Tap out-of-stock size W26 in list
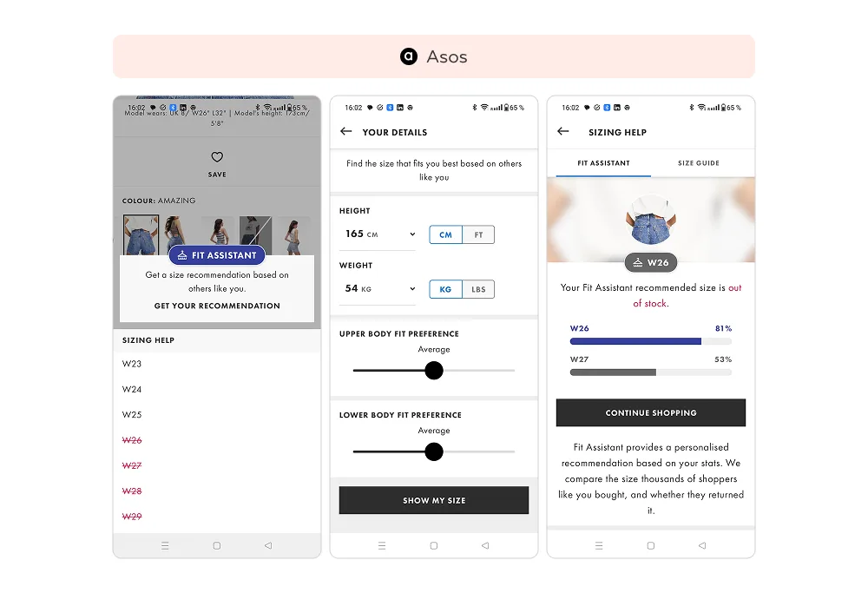The height and width of the screenshot is (593, 868). (132, 440)
